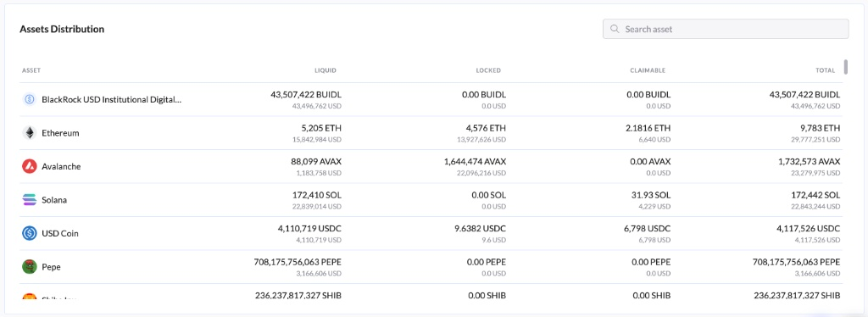Sort by the TOTAL column header
The height and width of the screenshot is (317, 868).
[x=826, y=71]
